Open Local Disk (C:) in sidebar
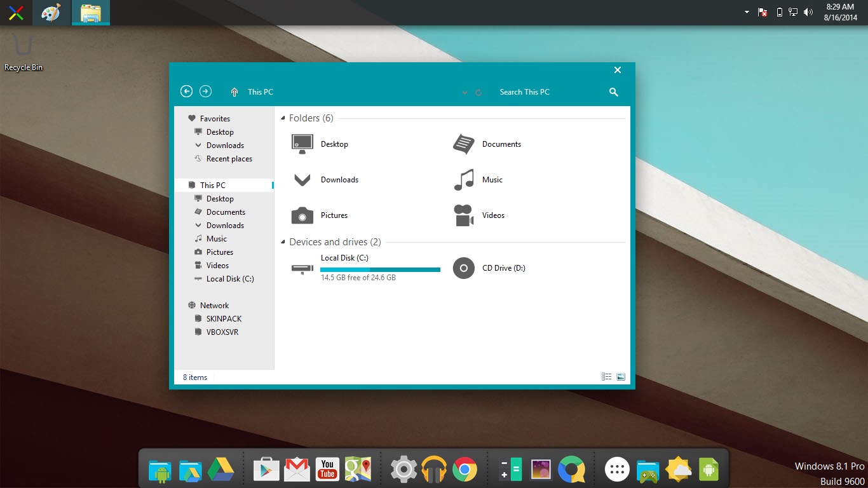 pyautogui.click(x=229, y=279)
